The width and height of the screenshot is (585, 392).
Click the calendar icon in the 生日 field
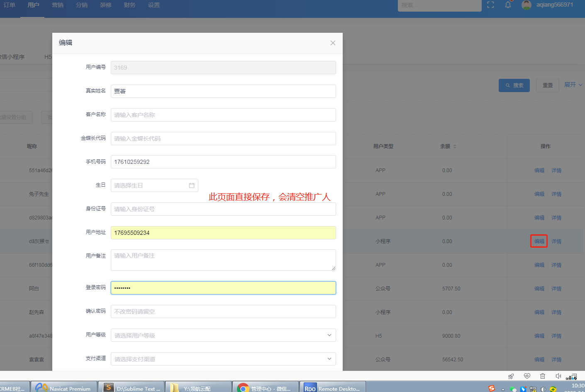[192, 185]
